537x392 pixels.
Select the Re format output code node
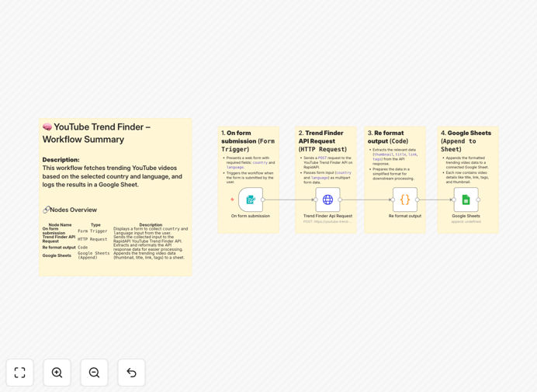405,199
